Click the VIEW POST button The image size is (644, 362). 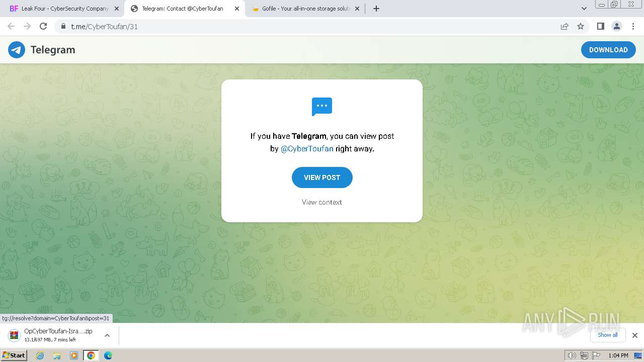click(322, 177)
